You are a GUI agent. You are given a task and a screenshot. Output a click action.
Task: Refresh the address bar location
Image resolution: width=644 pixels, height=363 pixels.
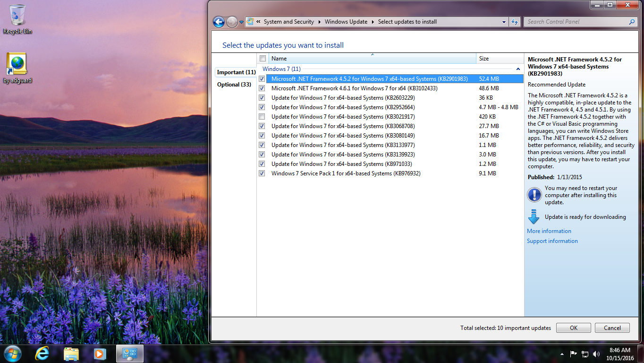515,22
